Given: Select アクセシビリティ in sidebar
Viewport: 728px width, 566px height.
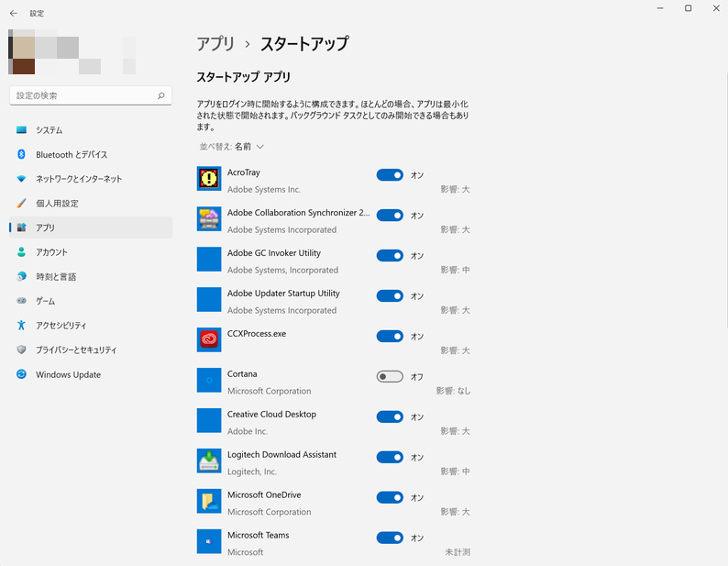Looking at the screenshot, I should pyautogui.click(x=91, y=326).
